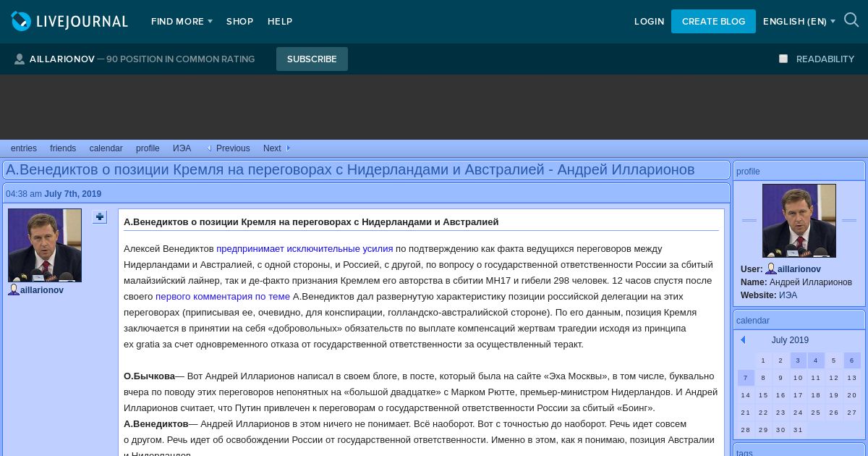Click the Previous arrow icon in navigation
Image resolution: width=868 pixels, height=456 pixels.
click(x=209, y=148)
